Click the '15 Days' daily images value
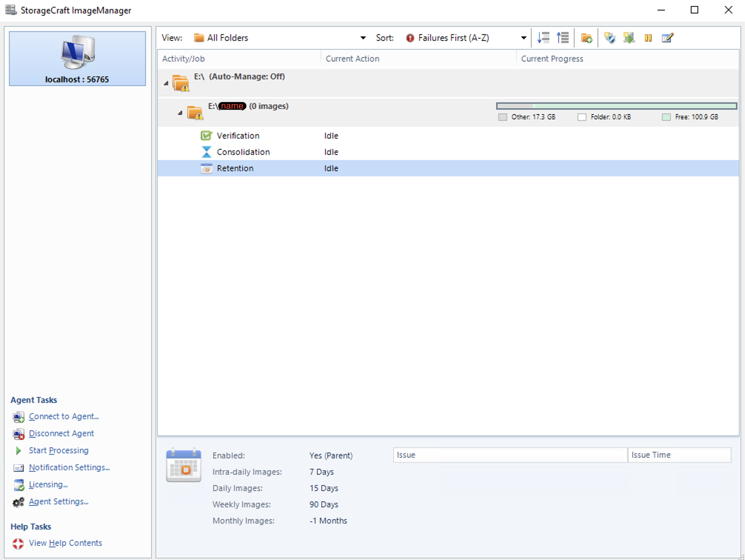The width and height of the screenshot is (745, 560). click(324, 488)
